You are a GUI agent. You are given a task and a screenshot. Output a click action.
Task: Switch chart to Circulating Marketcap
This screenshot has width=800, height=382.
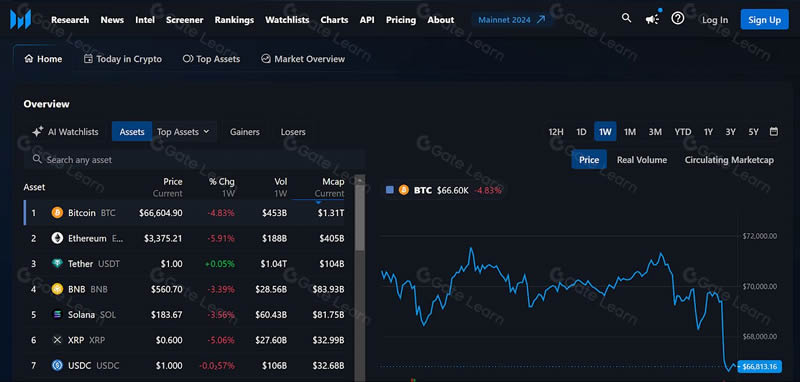click(x=729, y=160)
